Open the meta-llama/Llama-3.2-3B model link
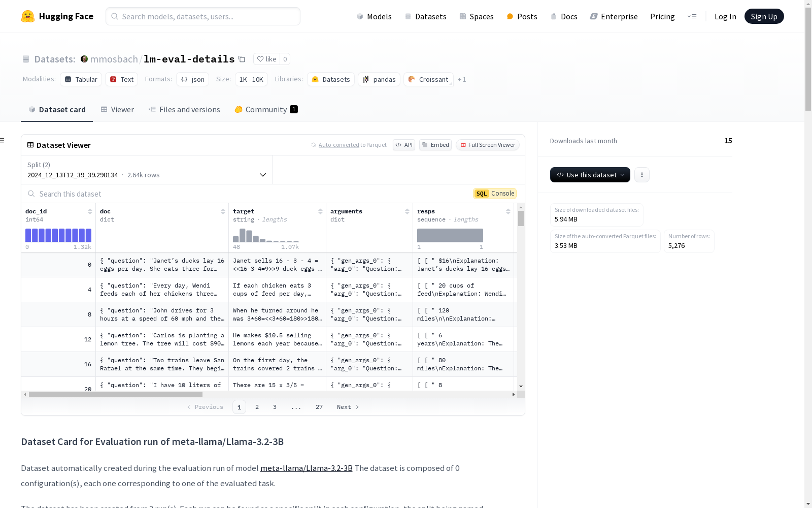 click(307, 468)
